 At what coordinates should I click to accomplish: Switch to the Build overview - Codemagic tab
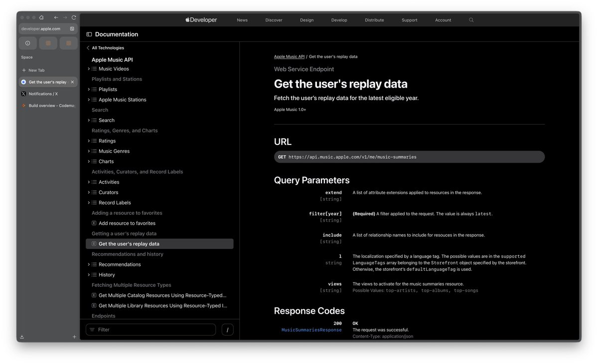point(48,106)
